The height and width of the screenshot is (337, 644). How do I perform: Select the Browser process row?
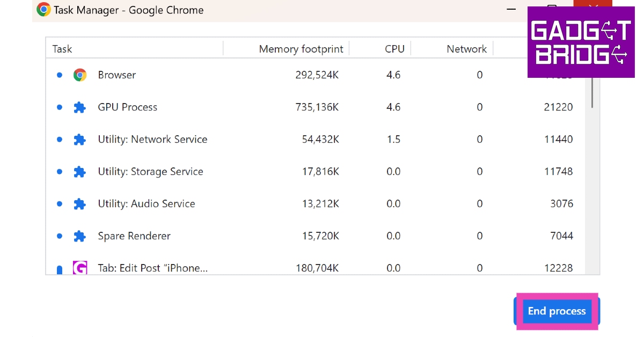click(x=117, y=75)
